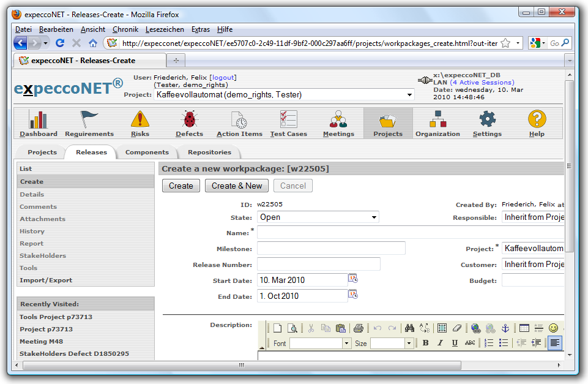This screenshot has width=588, height=384.
Task: Open the Dashboard chart icon
Action: click(38, 119)
